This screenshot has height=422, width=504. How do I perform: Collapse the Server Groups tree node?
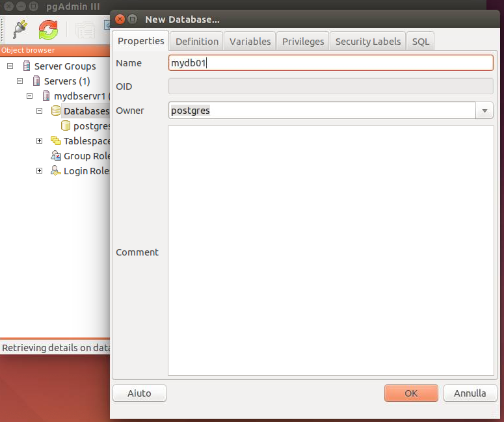click(x=10, y=66)
